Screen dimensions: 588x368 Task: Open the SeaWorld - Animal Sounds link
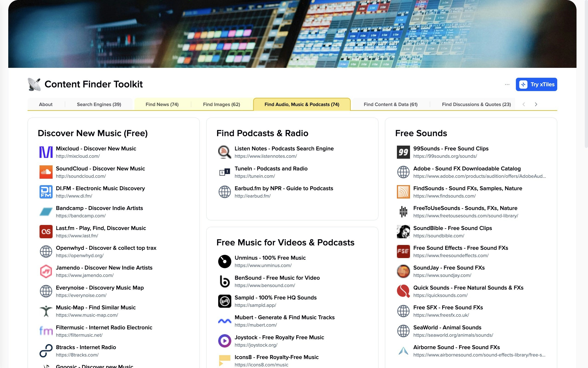click(447, 327)
